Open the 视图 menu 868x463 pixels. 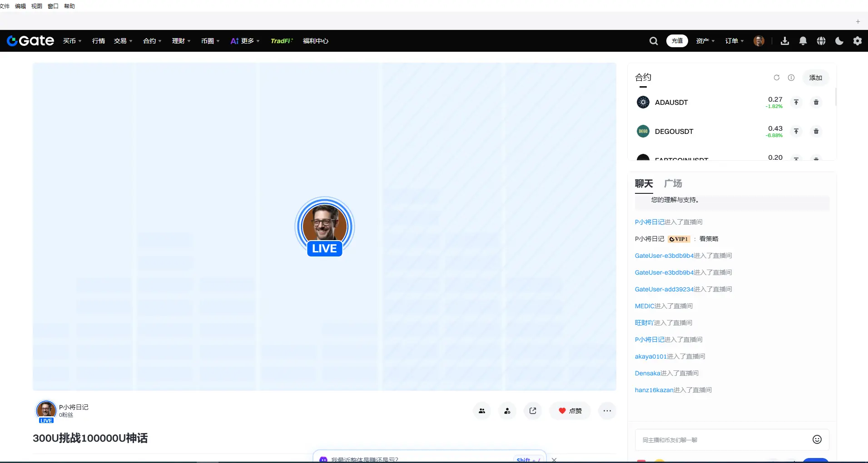coord(37,6)
